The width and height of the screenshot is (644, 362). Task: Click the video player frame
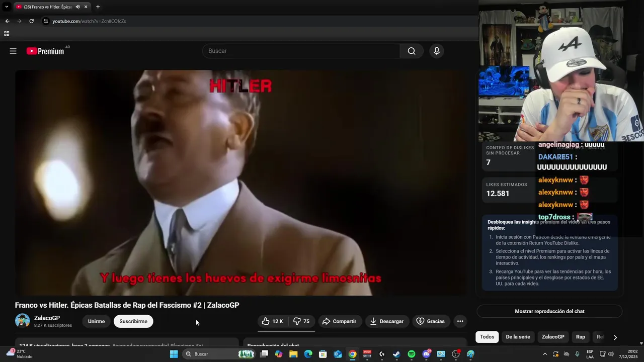click(240, 183)
